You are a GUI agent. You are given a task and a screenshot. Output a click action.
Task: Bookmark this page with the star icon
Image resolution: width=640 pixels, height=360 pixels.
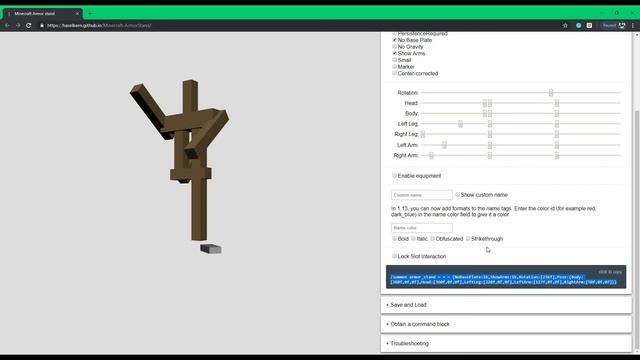(565, 25)
